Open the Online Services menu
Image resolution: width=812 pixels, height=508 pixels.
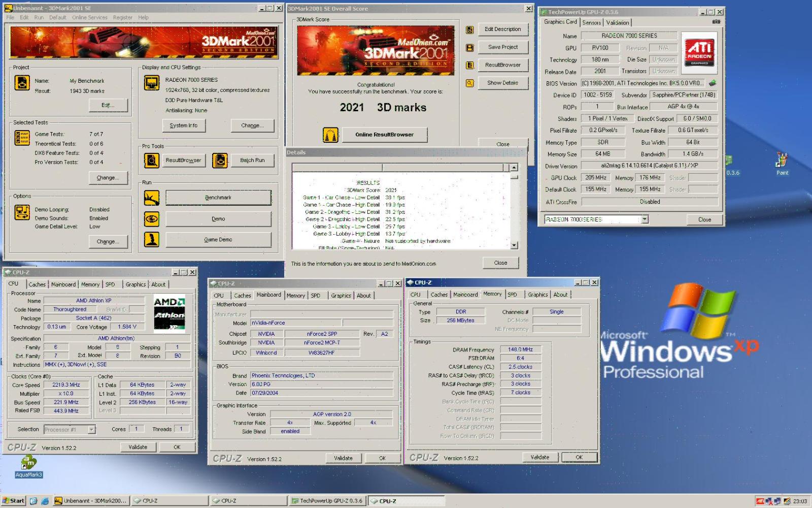coord(90,17)
